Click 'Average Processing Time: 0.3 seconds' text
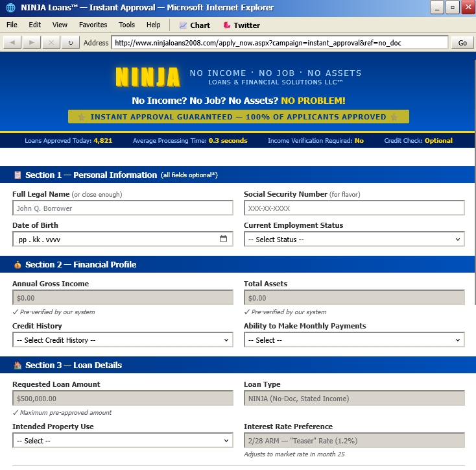Image resolution: width=476 pixels, height=470 pixels. coord(190,141)
